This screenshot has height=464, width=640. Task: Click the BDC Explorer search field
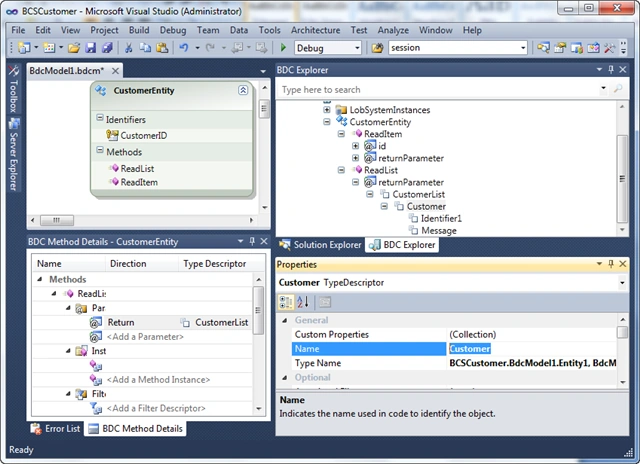(x=439, y=90)
